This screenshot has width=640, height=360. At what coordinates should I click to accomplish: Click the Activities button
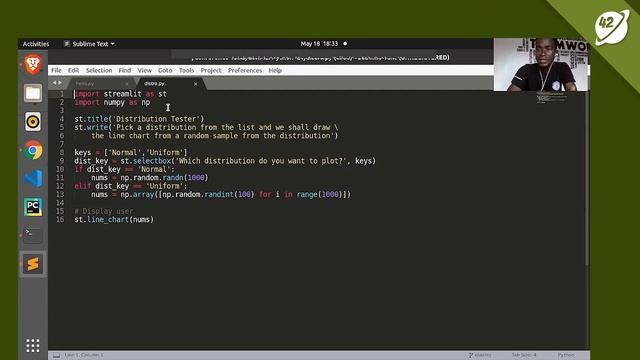[36, 44]
